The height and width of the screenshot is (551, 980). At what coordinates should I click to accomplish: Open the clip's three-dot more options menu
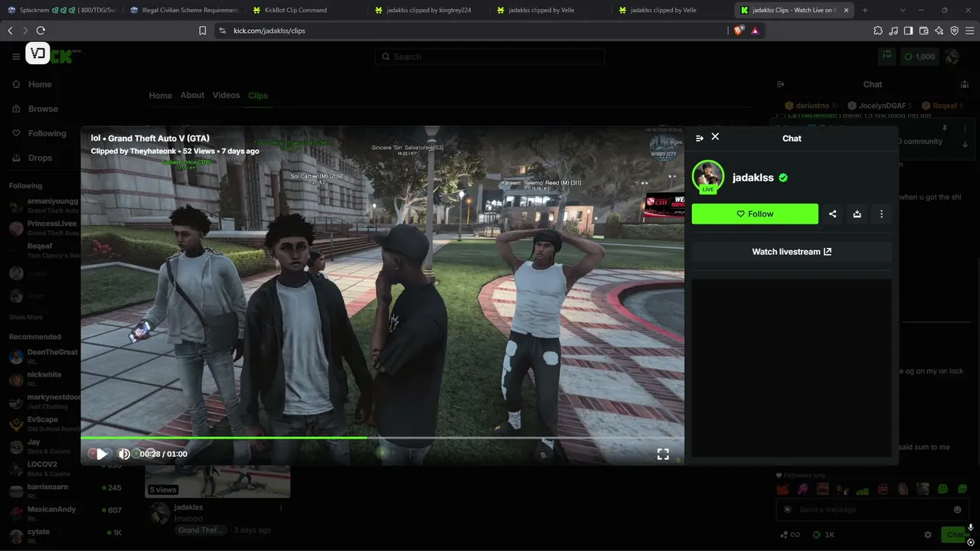pyautogui.click(x=881, y=214)
